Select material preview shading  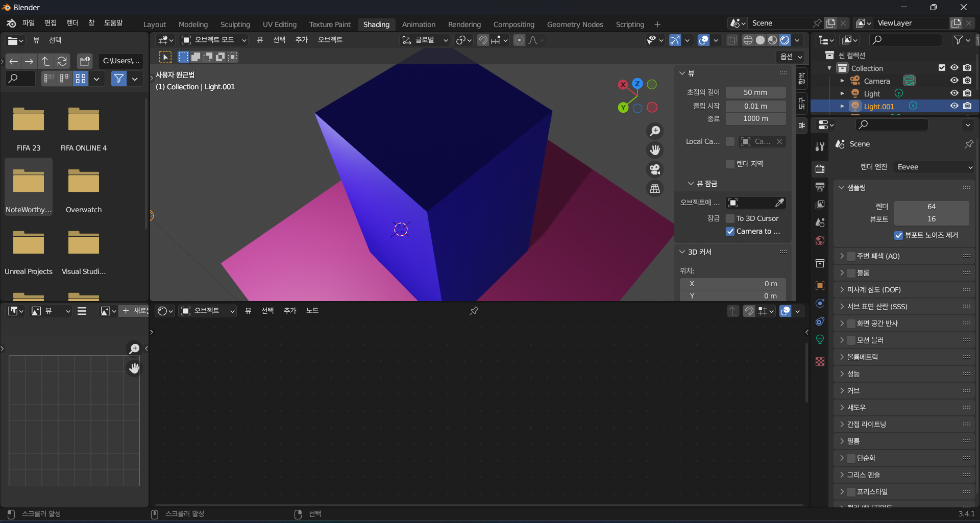tap(772, 40)
